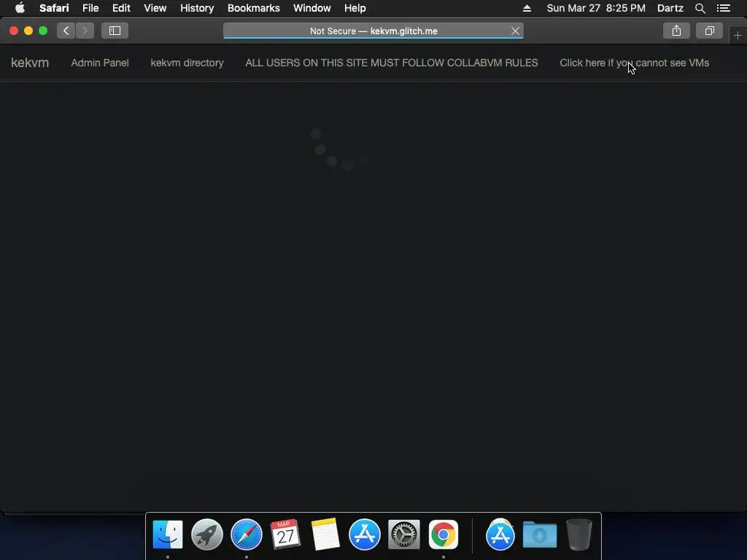Launch App Store beside Notes in Dock
The height and width of the screenshot is (560, 747).
tap(365, 534)
